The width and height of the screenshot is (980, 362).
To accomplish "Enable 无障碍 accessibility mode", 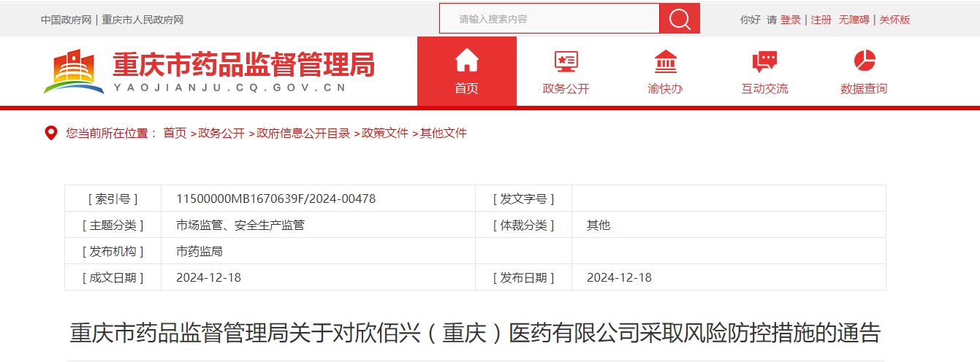I will [854, 20].
